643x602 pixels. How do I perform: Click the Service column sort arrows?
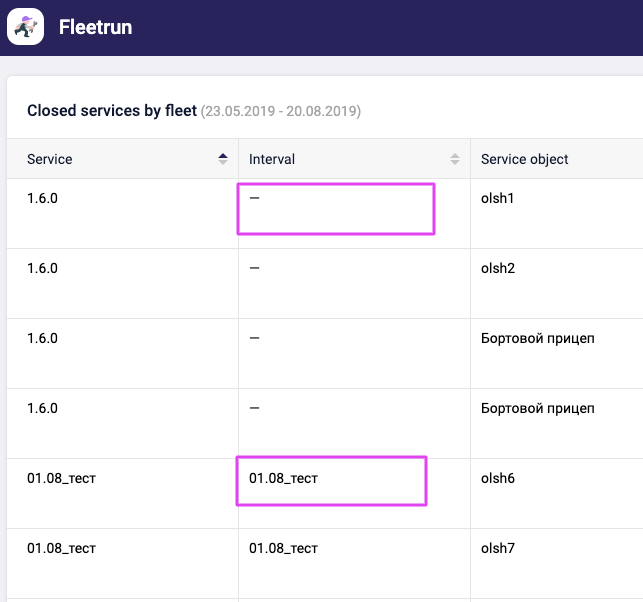pos(222,159)
